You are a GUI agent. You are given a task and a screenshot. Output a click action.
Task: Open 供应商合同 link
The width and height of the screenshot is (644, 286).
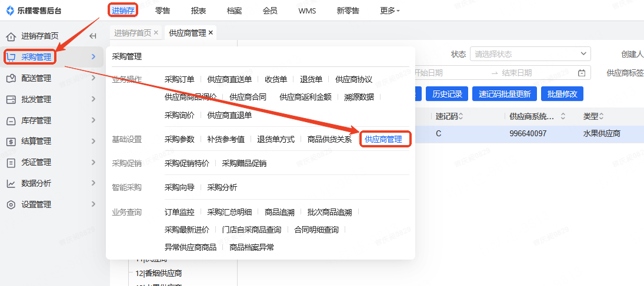click(x=248, y=97)
